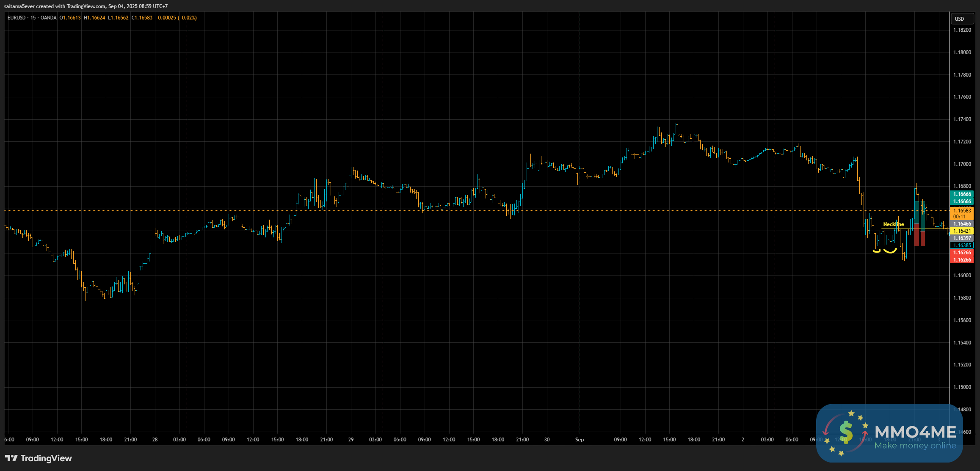Click the cyan-outlined 1.16385 price label
The image size is (980, 471).
(962, 245)
